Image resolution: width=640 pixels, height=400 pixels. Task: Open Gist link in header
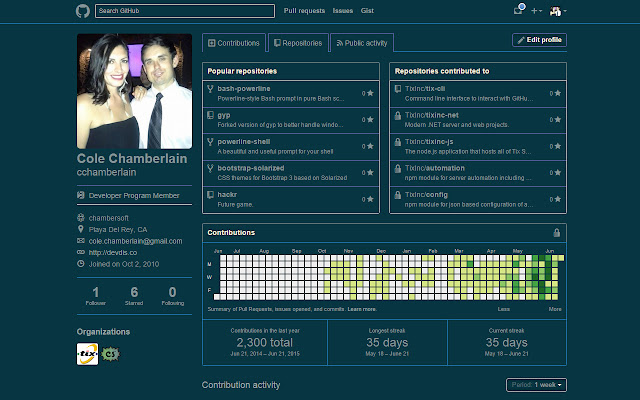click(x=367, y=11)
